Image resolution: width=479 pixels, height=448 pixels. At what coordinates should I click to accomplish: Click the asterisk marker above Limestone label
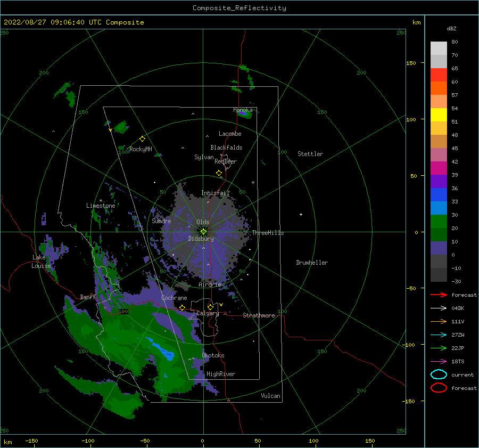101,201
